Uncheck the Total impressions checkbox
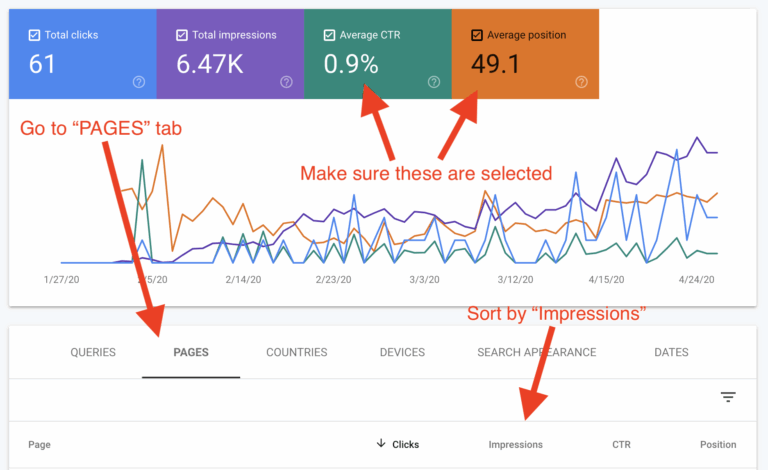Screen dimensions: 768x470 point(182,35)
